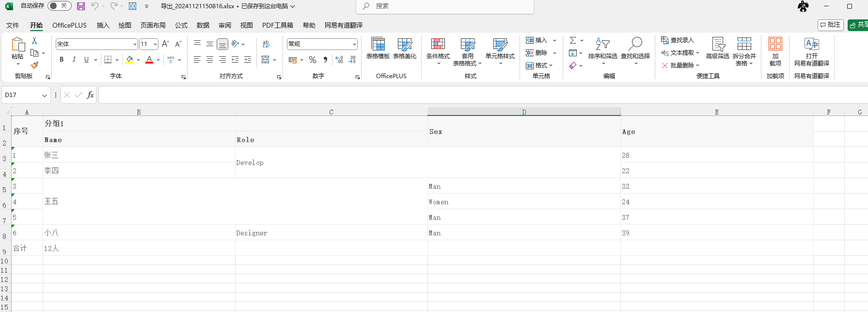
Task: Toggle the 自动保存 switch
Action: pyautogui.click(x=60, y=6)
